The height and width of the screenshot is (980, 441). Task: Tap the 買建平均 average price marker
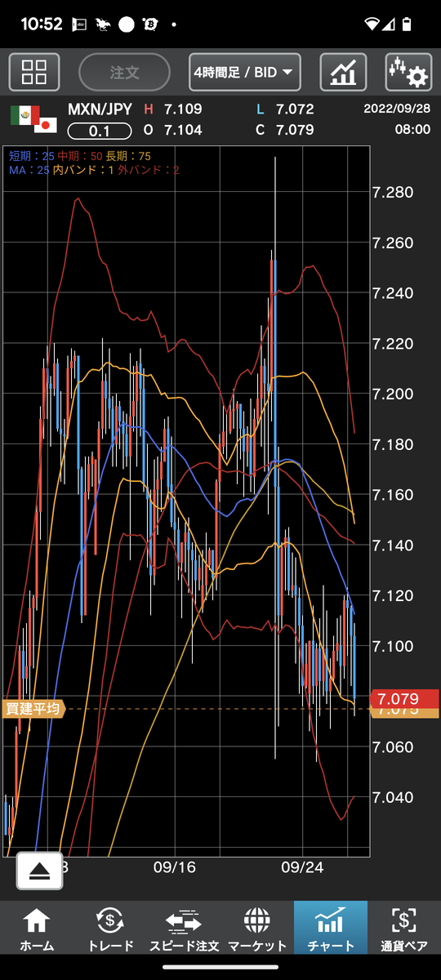(33, 709)
